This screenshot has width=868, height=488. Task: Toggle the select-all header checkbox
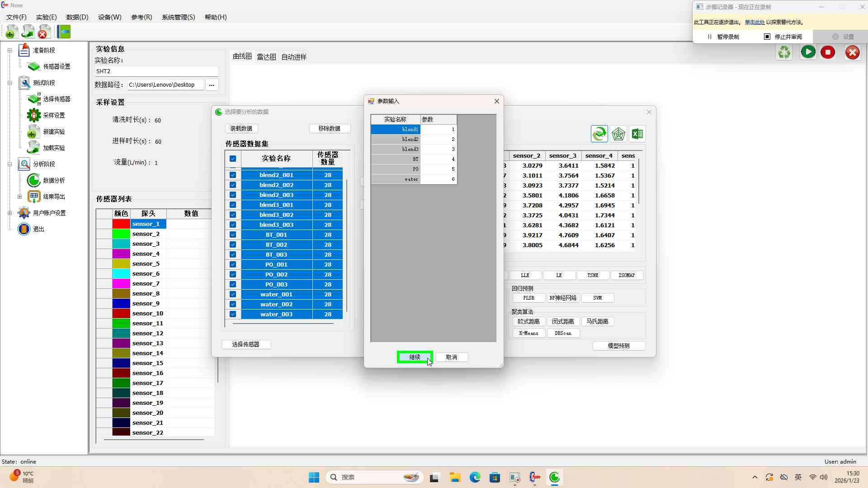233,159
